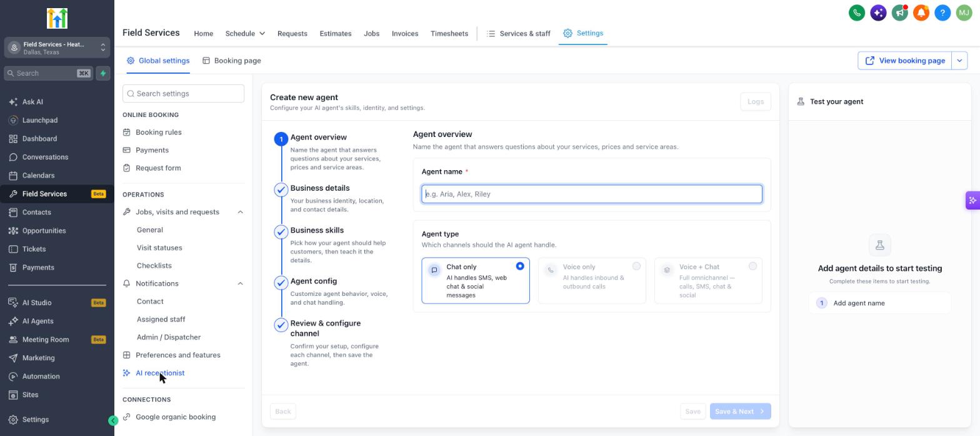Open the MJ user avatar

pos(963,13)
